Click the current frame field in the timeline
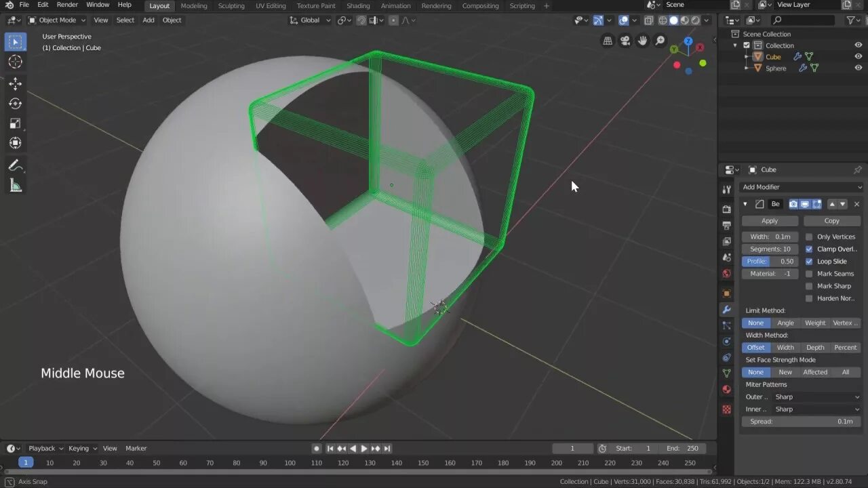The height and width of the screenshot is (488, 868). (x=573, y=448)
